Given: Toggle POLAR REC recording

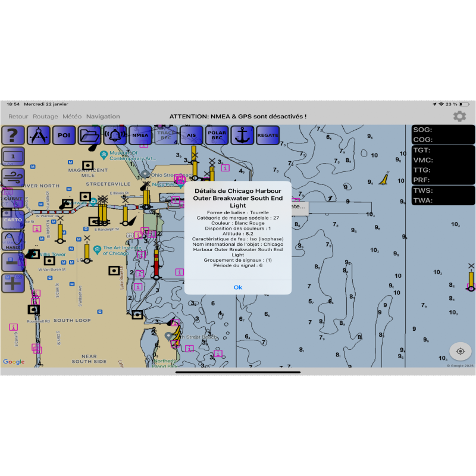Looking at the screenshot, I should click(x=217, y=136).
